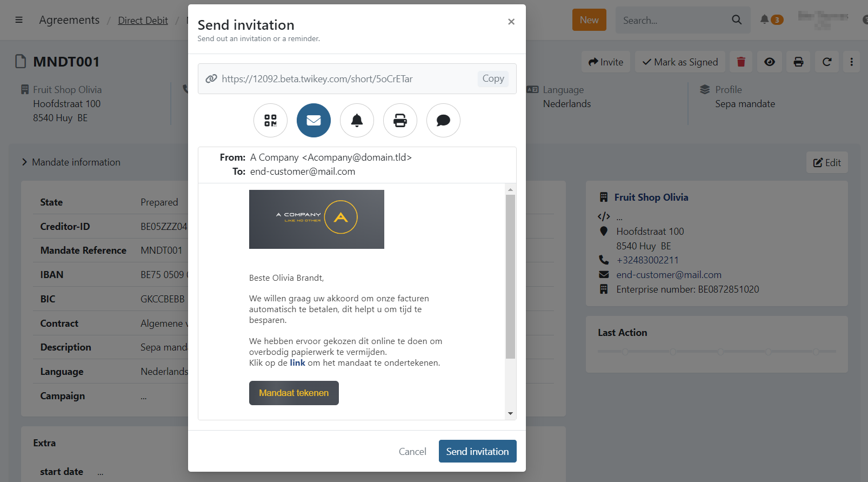Choose the print invitation option
This screenshot has width=868, height=482.
coord(400,120)
